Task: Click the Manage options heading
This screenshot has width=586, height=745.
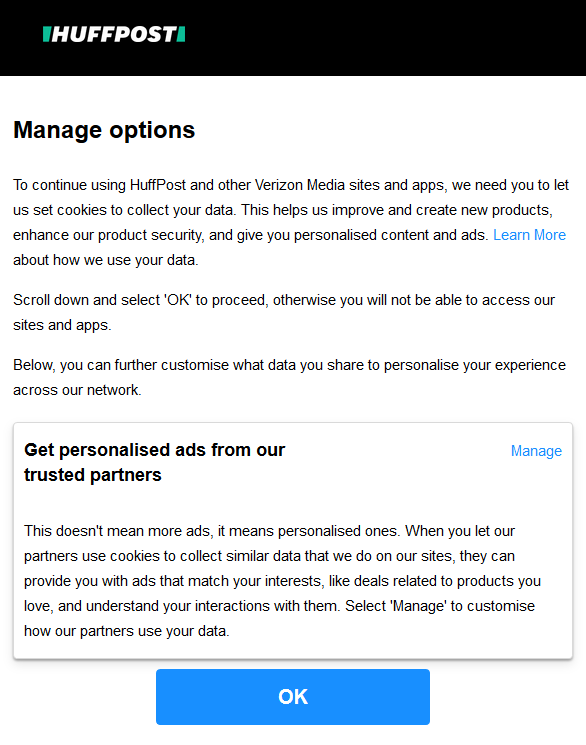Action: (x=104, y=130)
